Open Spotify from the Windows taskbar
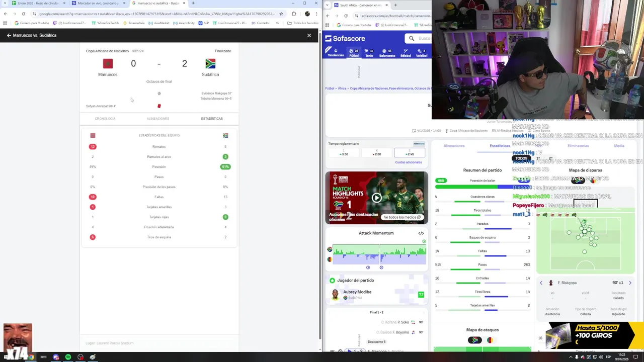This screenshot has width=644, height=362. pos(68,357)
